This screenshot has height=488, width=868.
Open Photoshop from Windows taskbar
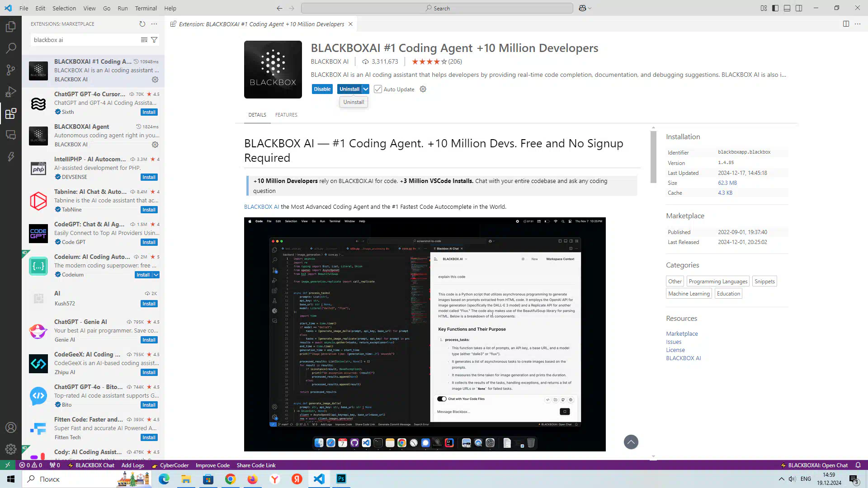(x=341, y=479)
